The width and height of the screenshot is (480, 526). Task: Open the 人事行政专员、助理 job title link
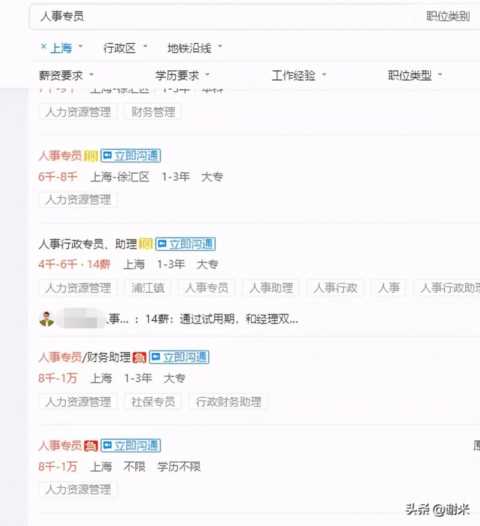pos(88,244)
